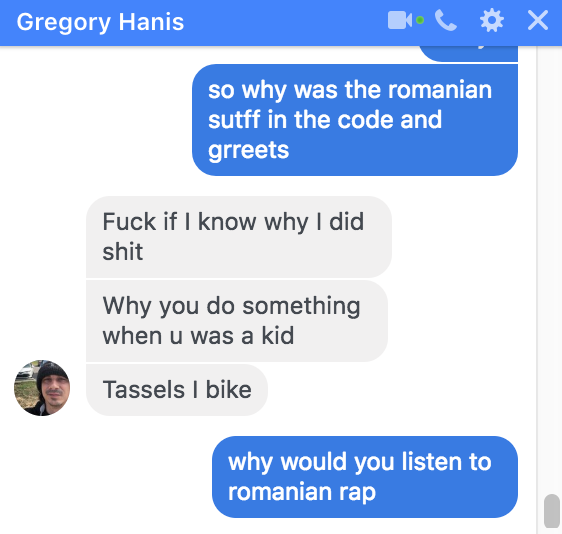Click the word 'shit' in first gray bubble
The image size is (562, 534).
click(123, 251)
